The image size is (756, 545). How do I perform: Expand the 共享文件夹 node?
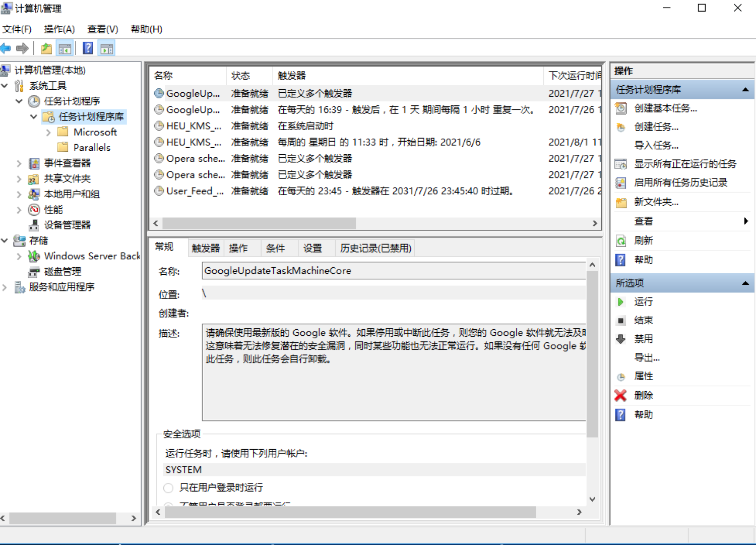pos(19,179)
